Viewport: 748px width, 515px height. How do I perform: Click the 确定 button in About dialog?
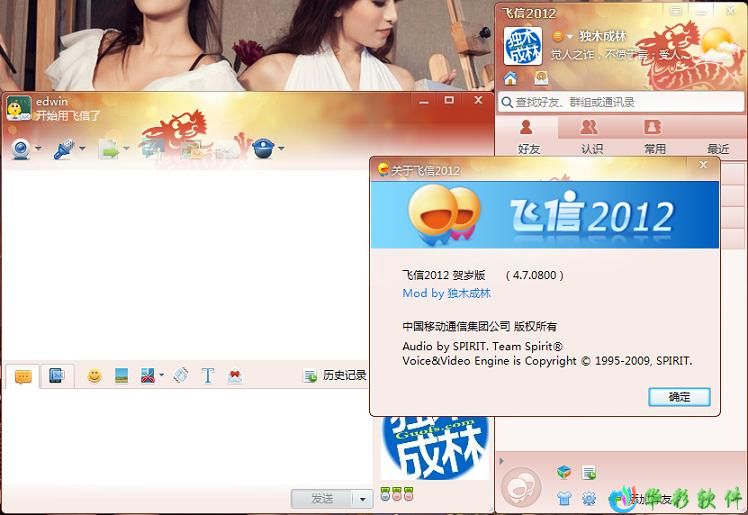click(x=679, y=397)
